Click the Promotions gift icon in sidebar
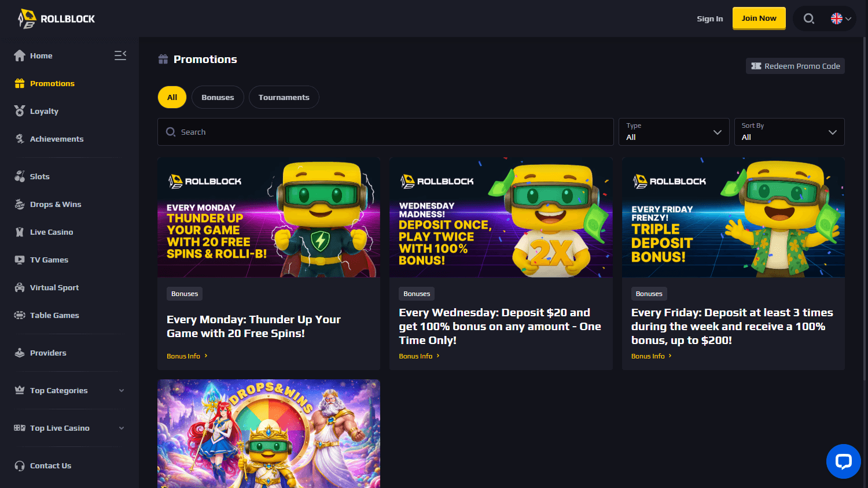The image size is (868, 488). [x=20, y=83]
